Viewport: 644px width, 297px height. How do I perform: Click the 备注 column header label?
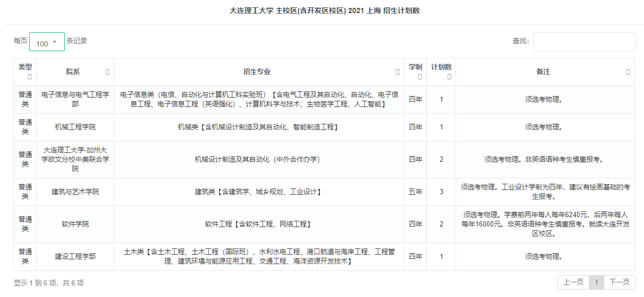543,72
